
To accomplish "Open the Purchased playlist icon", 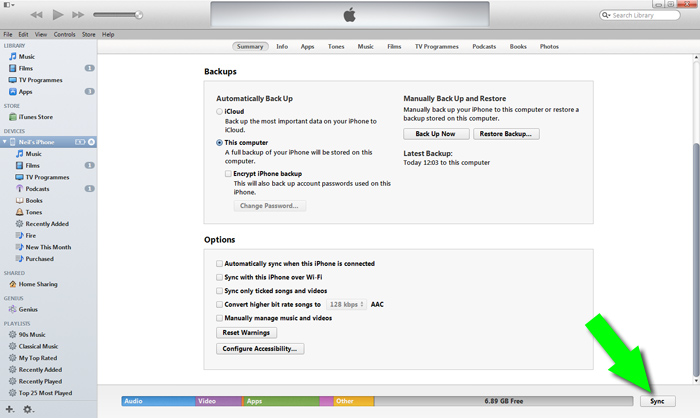I will [x=20, y=259].
